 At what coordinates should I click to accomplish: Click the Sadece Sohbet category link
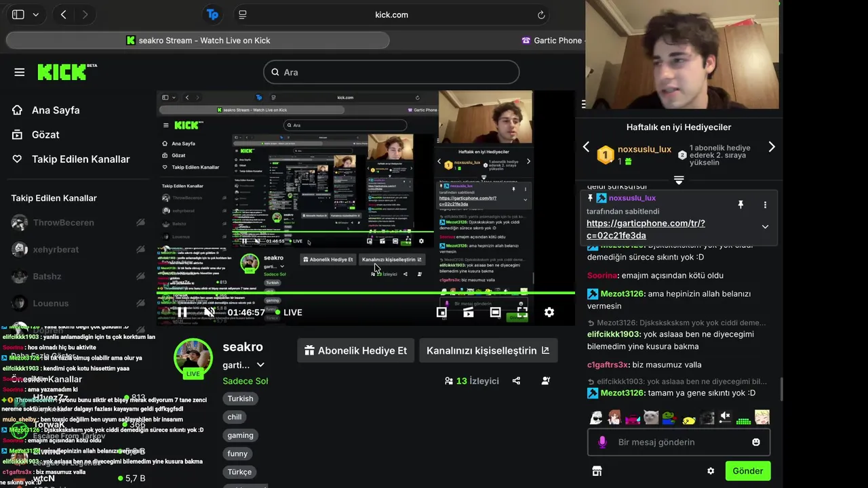click(x=245, y=381)
